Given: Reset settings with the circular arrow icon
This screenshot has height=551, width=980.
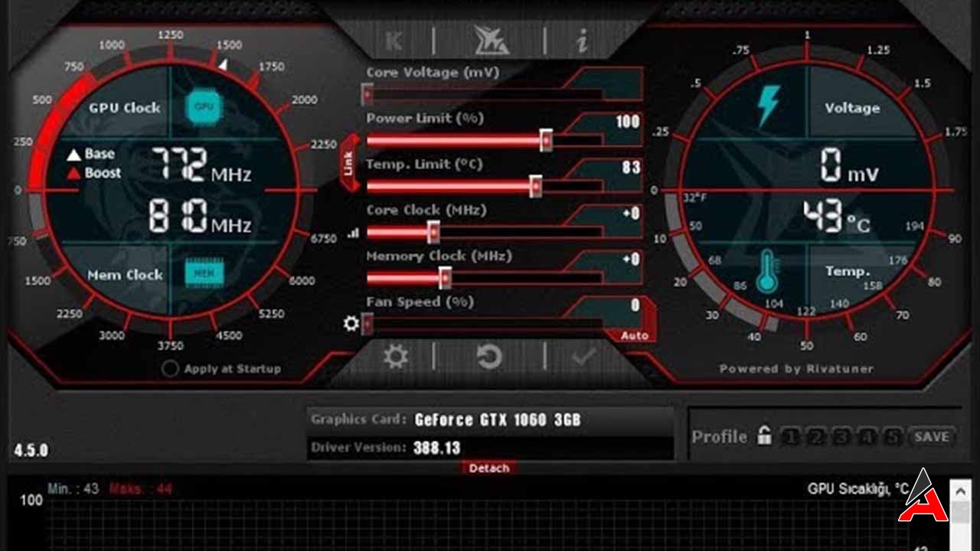Looking at the screenshot, I should (x=489, y=357).
